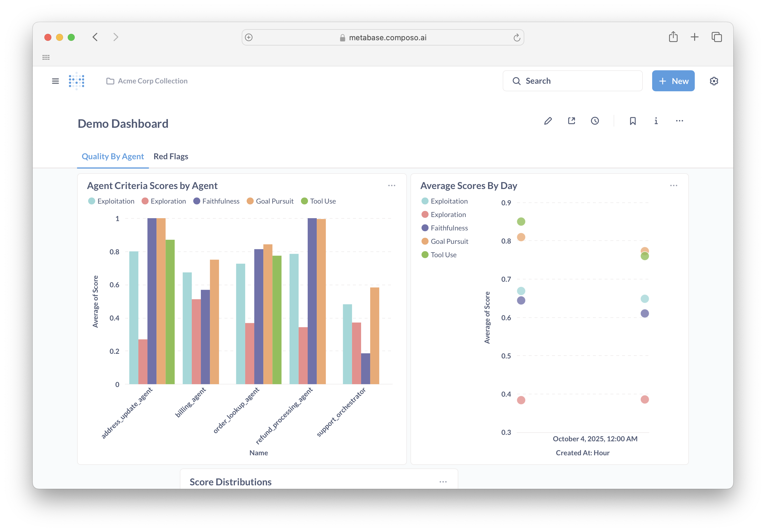Open the navigation sidebar hamburger icon
Image resolution: width=766 pixels, height=532 pixels.
[x=55, y=81]
